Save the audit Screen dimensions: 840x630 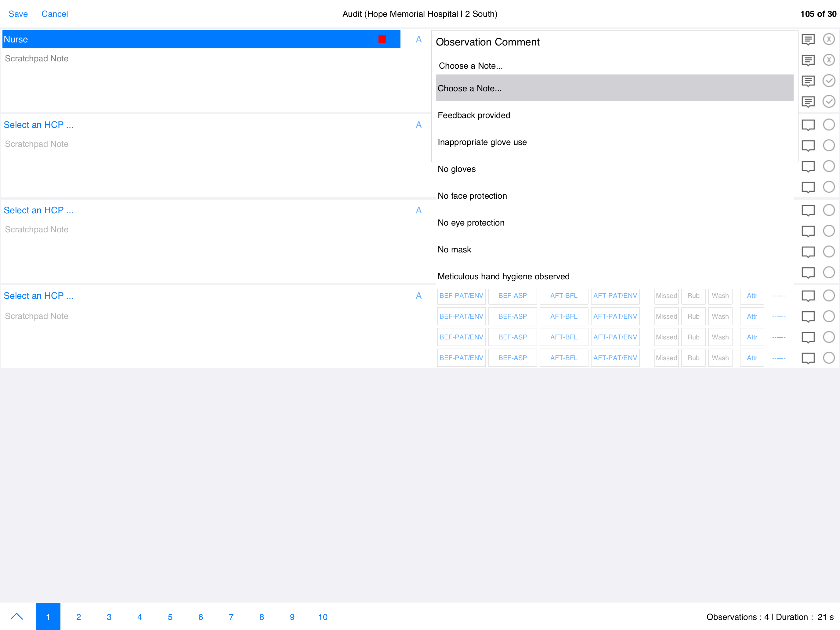tap(18, 14)
